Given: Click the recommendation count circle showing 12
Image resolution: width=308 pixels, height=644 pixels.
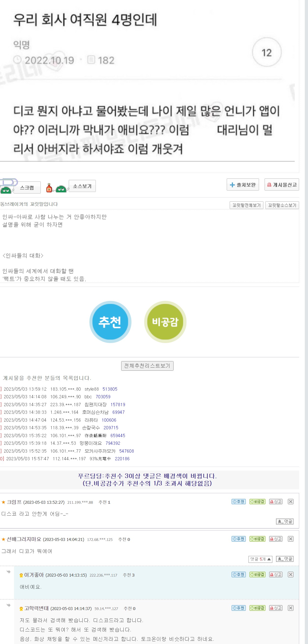Looking at the screenshot, I should pos(266,52).
